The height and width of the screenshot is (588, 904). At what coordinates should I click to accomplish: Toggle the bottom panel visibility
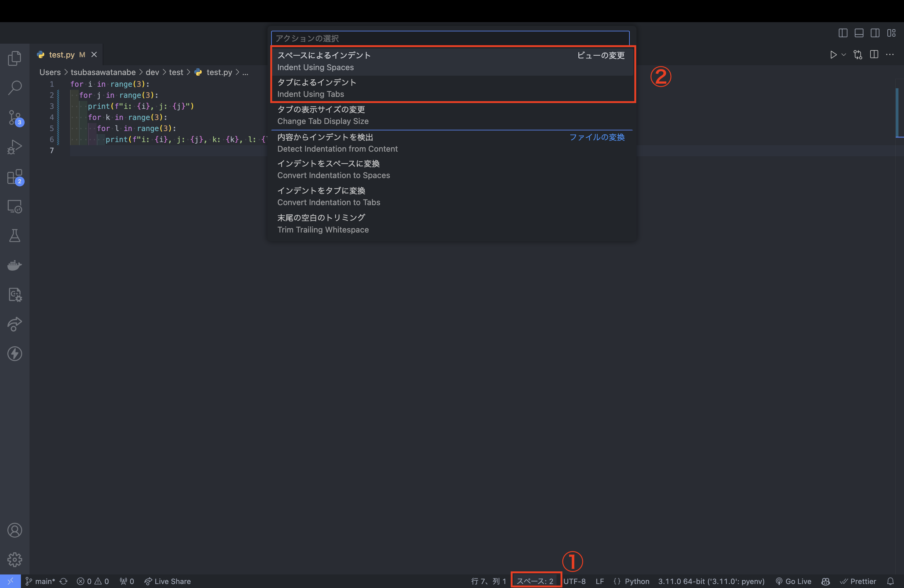point(859,33)
